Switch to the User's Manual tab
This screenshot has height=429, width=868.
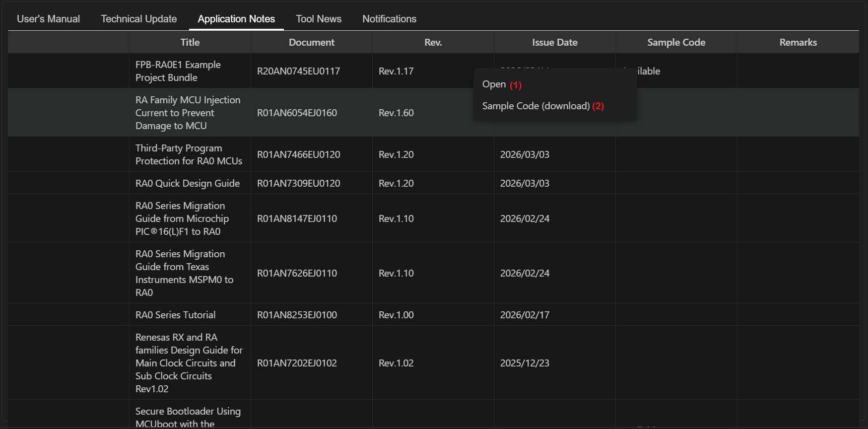tap(48, 19)
